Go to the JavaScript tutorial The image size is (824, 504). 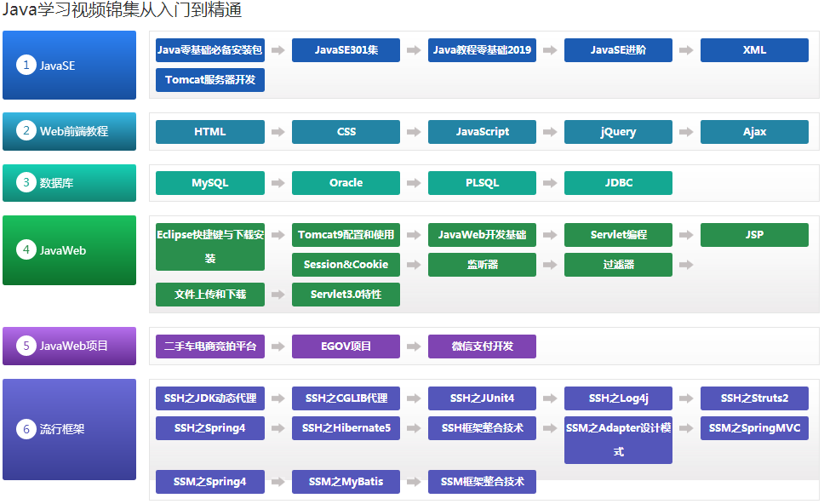coord(482,132)
